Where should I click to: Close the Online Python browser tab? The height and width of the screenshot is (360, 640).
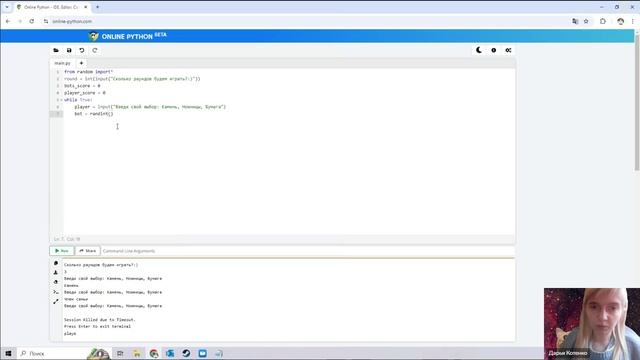click(x=85, y=7)
